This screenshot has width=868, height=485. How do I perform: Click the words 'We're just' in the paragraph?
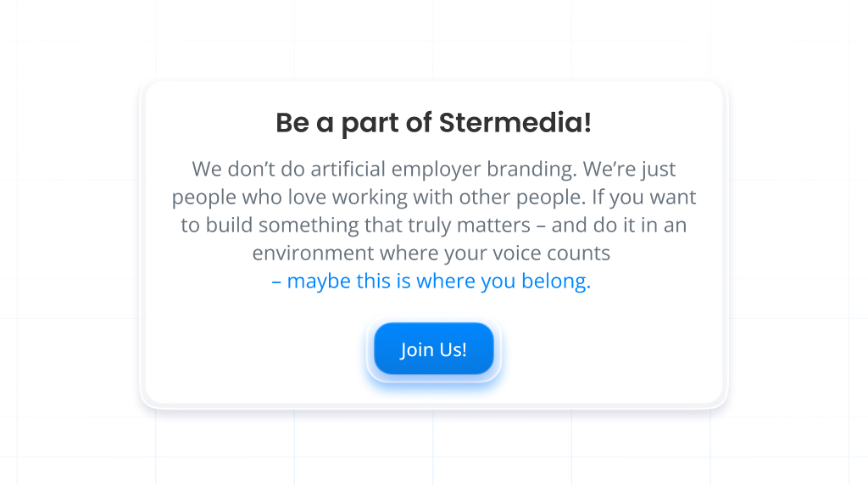pos(630,170)
